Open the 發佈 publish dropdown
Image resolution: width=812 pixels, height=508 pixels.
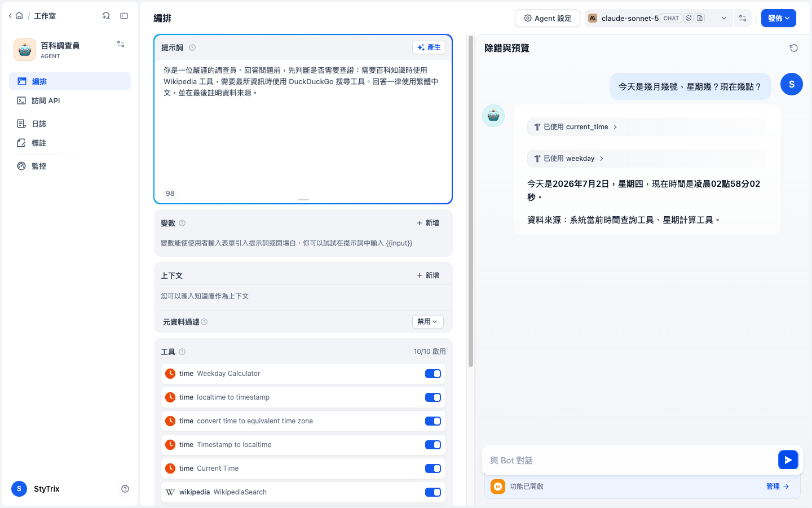click(x=779, y=18)
